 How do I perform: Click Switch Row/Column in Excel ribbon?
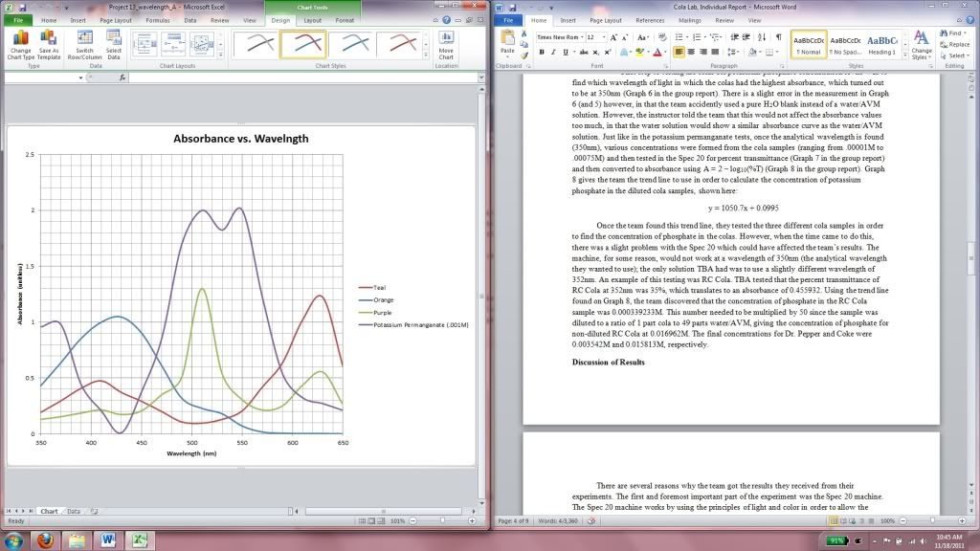84,45
